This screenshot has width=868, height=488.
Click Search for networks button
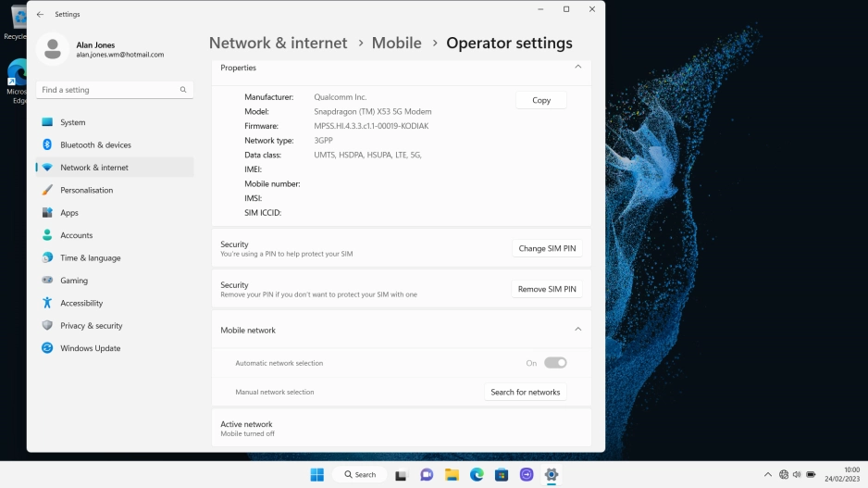[525, 392]
